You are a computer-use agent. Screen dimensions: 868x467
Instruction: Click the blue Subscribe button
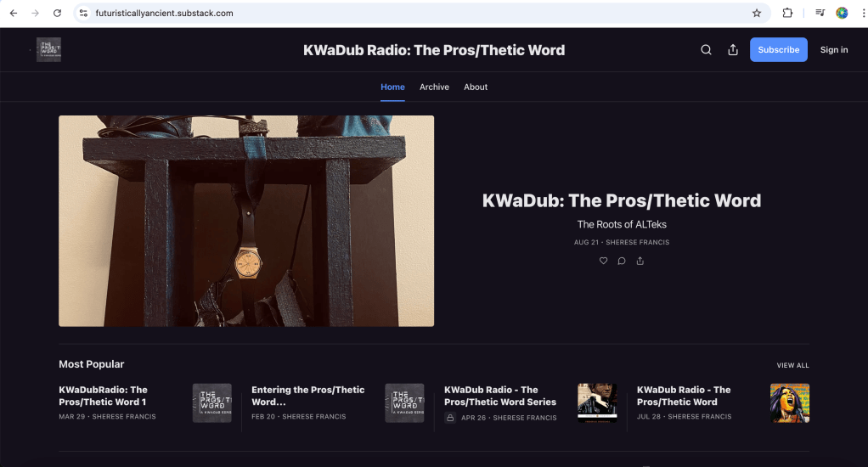click(x=778, y=50)
